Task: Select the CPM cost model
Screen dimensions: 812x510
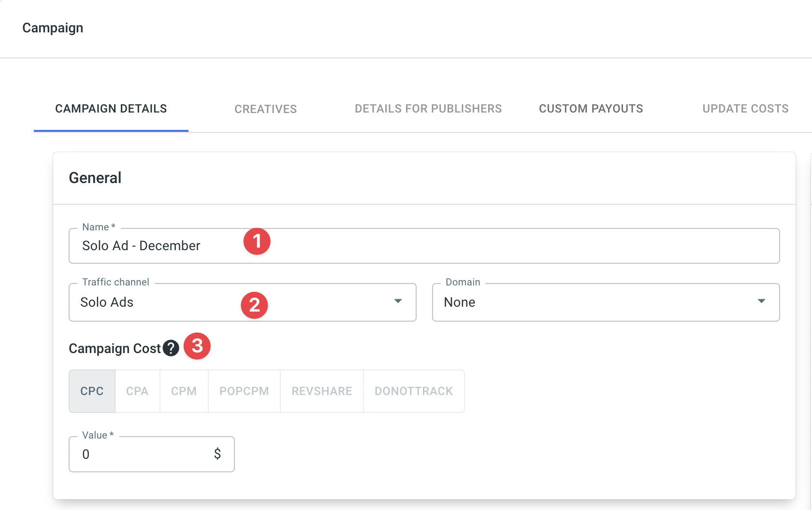Action: point(184,391)
